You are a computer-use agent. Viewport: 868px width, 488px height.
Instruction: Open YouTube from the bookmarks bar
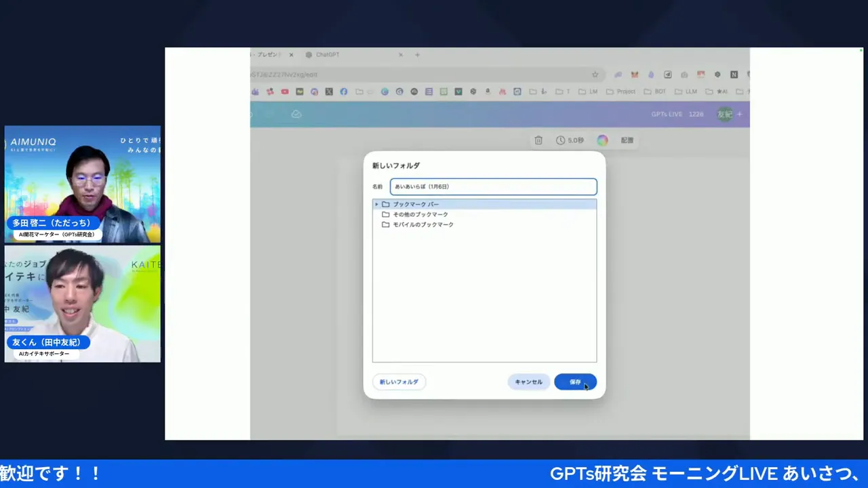click(x=284, y=91)
